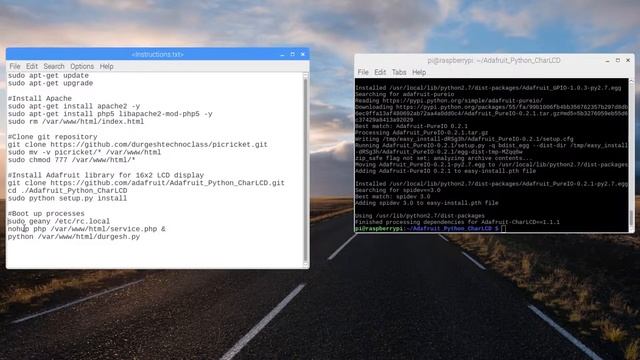This screenshot has height=360, width=640.
Task: Click terminal line 'Finished processing dependencies'
Action: (x=458, y=222)
